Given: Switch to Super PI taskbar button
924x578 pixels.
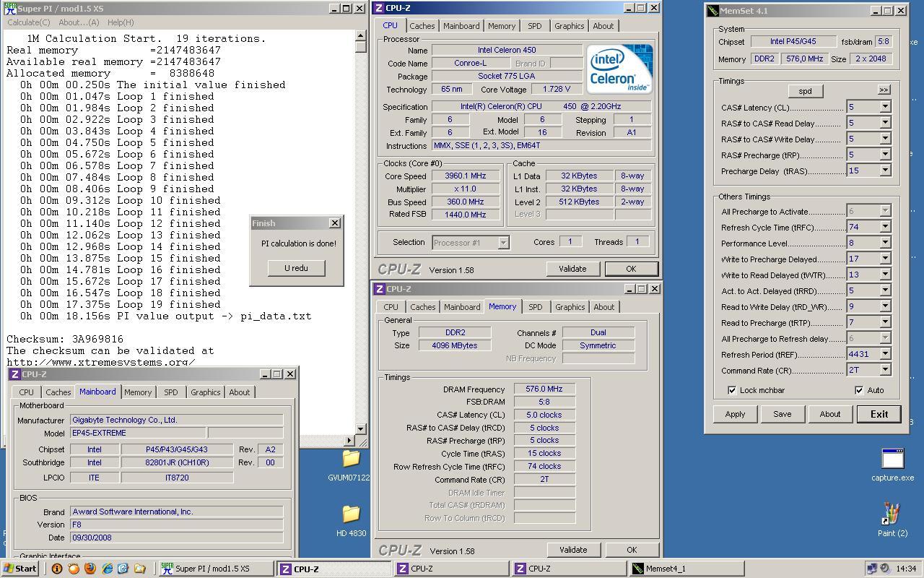Looking at the screenshot, I should pyautogui.click(x=215, y=569).
